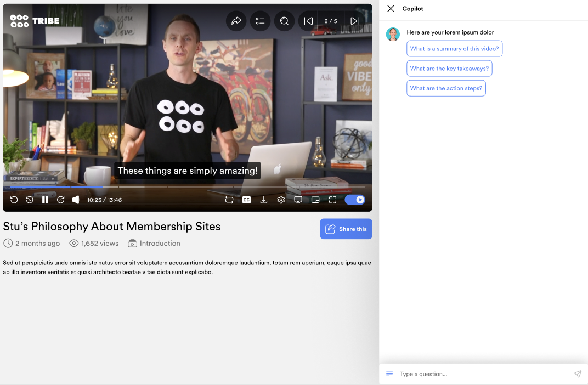The image size is (588, 385).
Task: Disable the autoplay switch
Action: (x=355, y=200)
